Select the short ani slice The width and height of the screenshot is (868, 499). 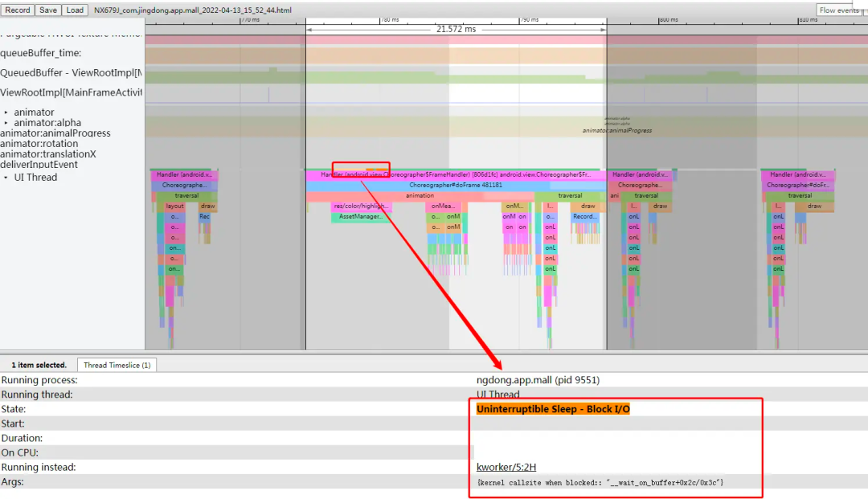click(x=615, y=195)
